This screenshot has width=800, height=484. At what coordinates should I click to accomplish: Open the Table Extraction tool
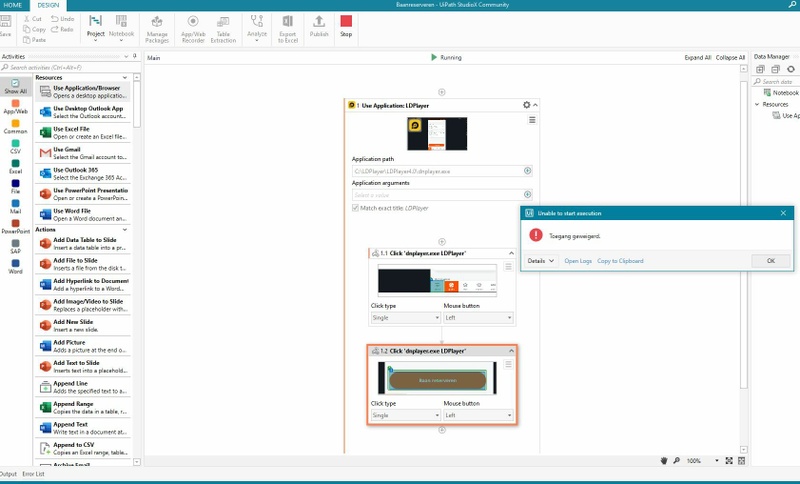[x=223, y=29]
